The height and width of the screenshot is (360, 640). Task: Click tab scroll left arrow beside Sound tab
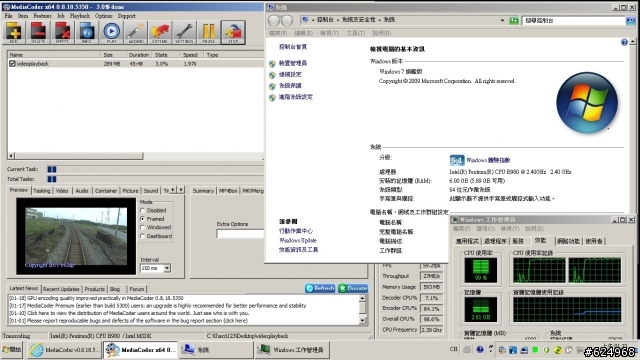[173, 190]
